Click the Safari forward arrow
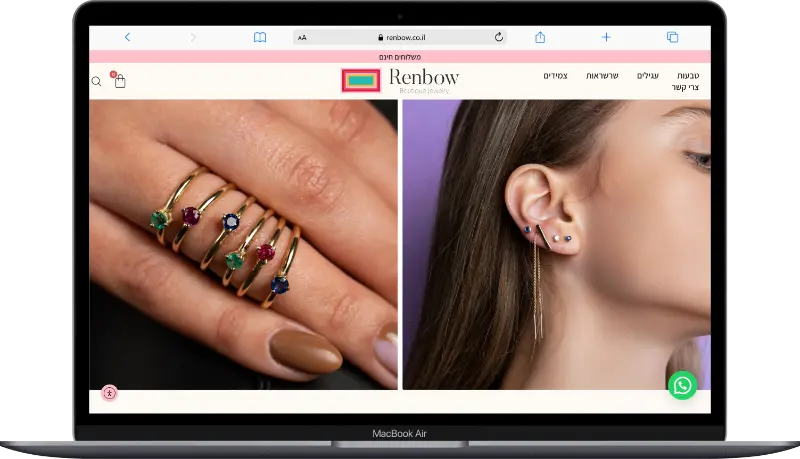The width and height of the screenshot is (800, 459). pyautogui.click(x=193, y=37)
